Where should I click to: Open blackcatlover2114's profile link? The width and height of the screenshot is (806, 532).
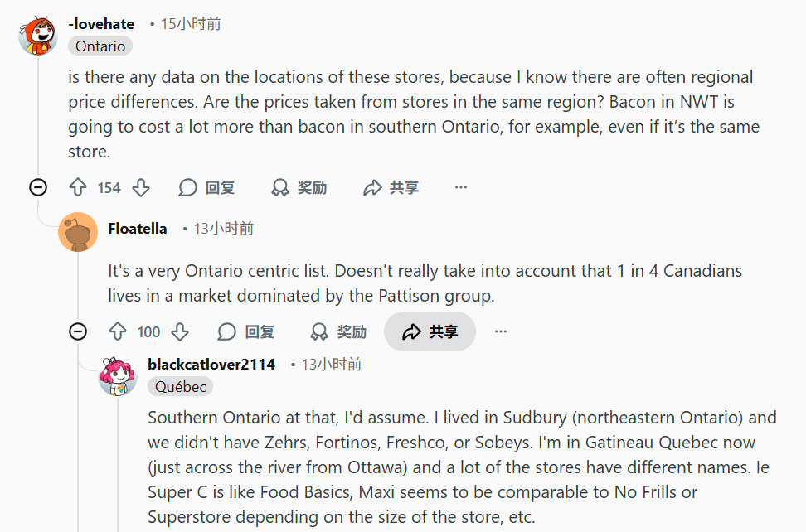click(x=211, y=365)
